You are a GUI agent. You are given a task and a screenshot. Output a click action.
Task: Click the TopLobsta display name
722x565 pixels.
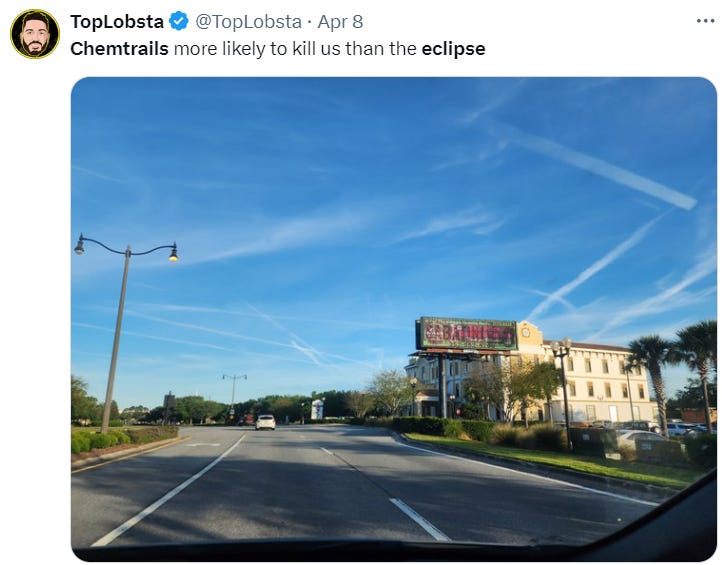click(x=117, y=22)
